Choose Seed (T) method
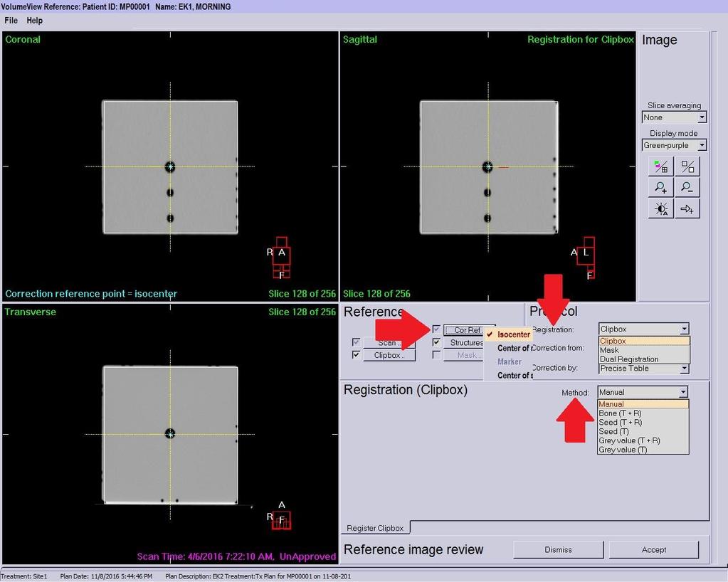The width and height of the screenshot is (728, 582). click(643, 431)
